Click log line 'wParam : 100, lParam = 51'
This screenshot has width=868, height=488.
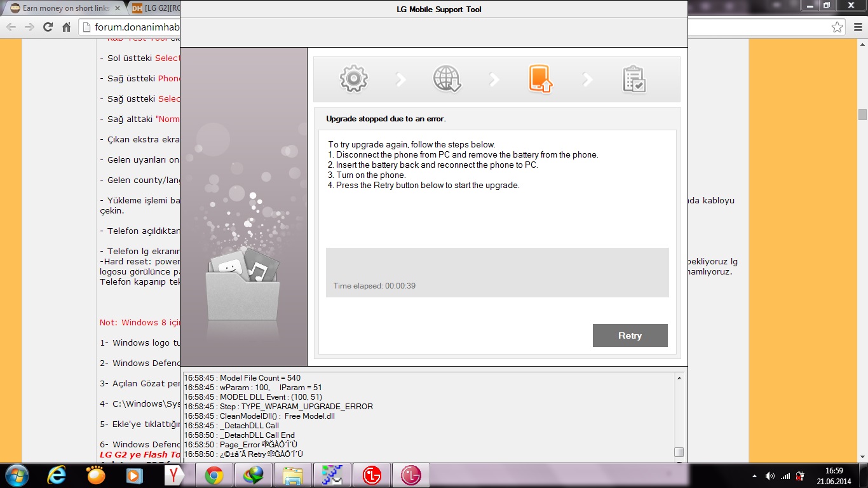[x=253, y=388]
